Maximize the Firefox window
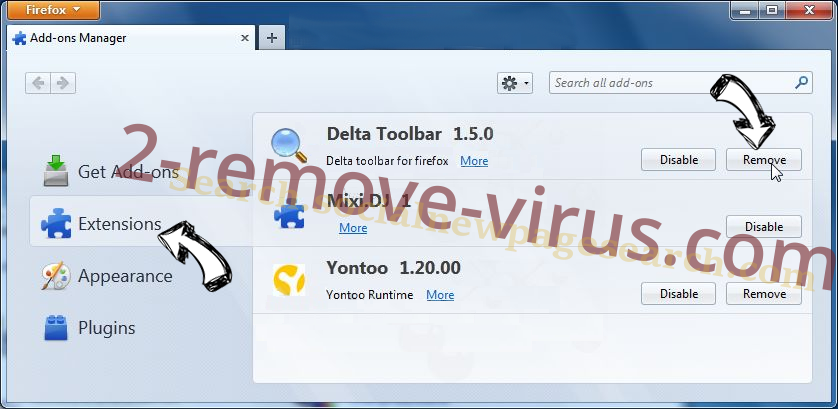The image size is (838, 409). (772, 9)
